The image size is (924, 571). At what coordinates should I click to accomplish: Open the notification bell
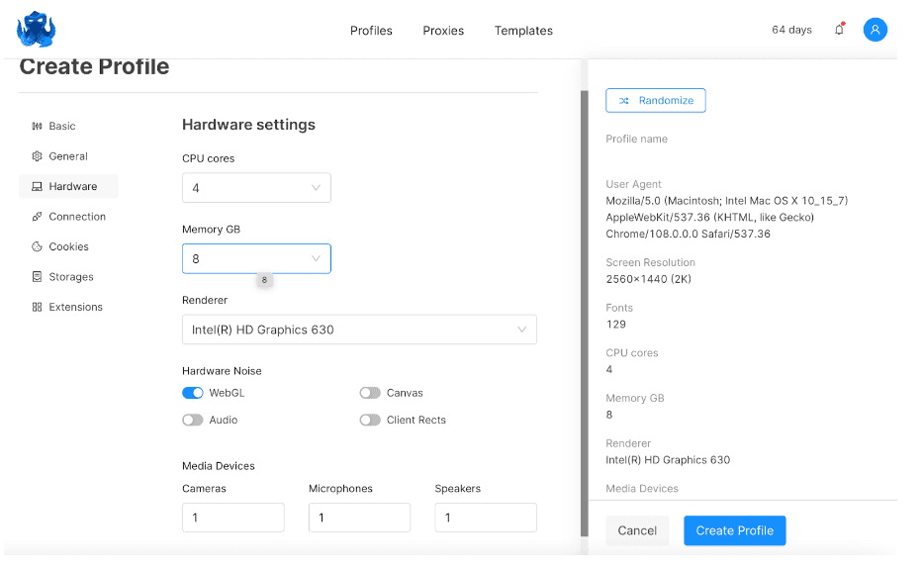[x=838, y=30]
